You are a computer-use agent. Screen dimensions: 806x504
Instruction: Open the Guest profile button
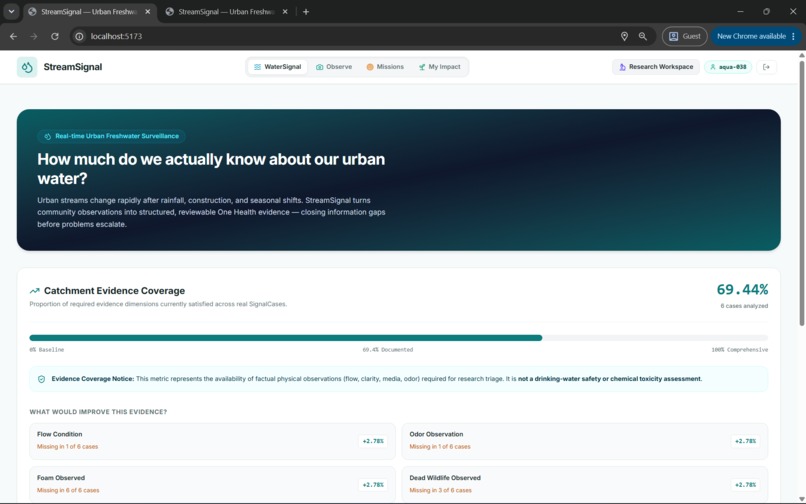tap(684, 36)
